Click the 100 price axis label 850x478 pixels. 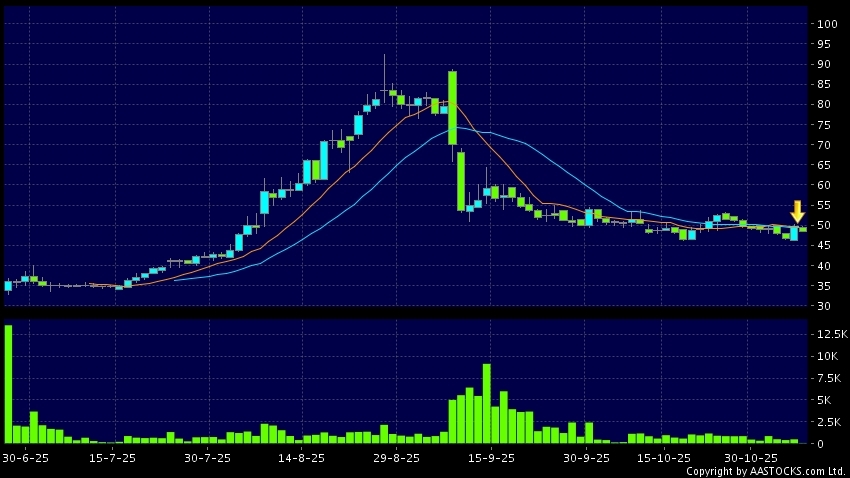(x=826, y=23)
